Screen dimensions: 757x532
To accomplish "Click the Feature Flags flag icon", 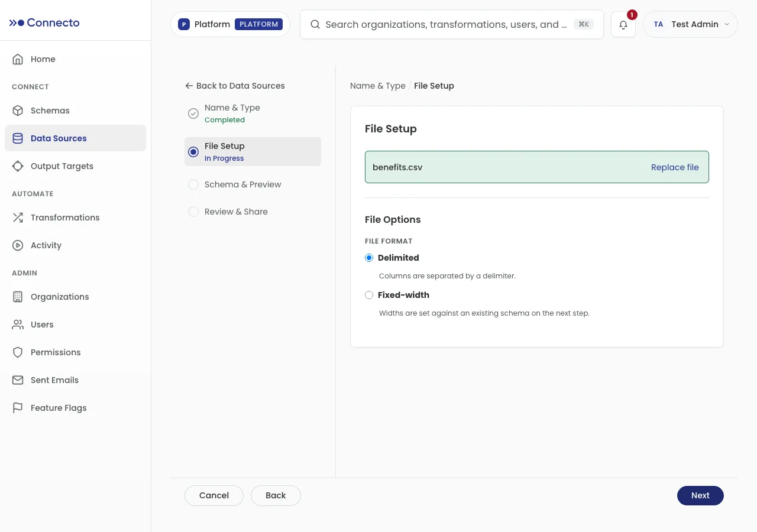I will (18, 408).
